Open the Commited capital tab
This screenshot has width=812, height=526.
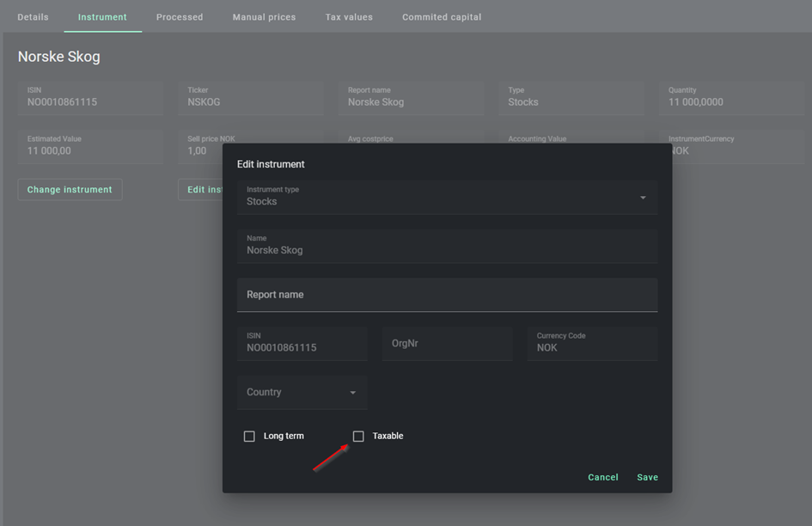[x=442, y=17]
